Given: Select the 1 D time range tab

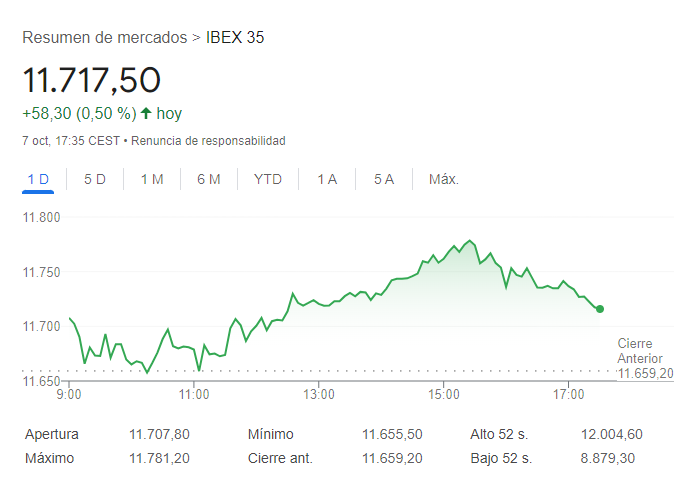Looking at the screenshot, I should (x=38, y=179).
